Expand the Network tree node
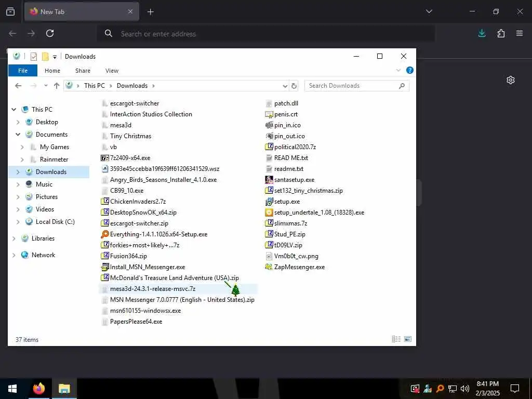The height and width of the screenshot is (399, 532). pos(14,255)
